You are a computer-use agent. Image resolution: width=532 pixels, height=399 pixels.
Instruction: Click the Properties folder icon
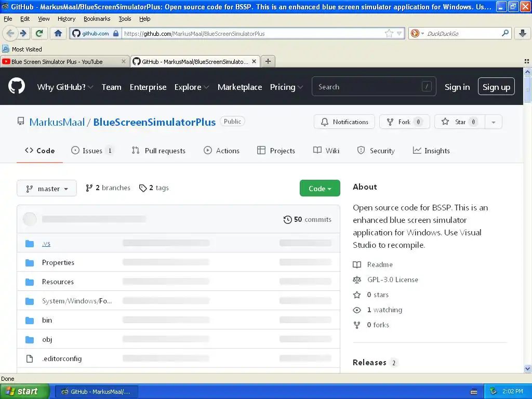click(x=30, y=262)
